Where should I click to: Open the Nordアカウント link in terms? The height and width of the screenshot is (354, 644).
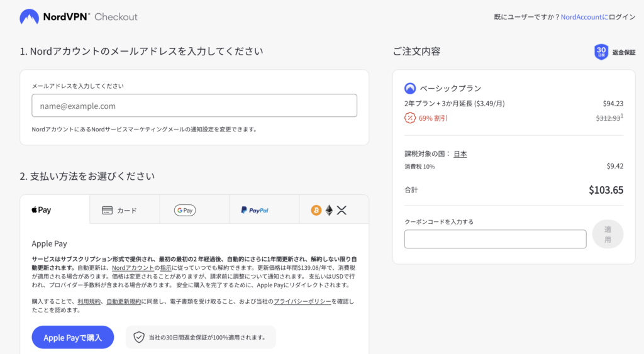coord(133,268)
